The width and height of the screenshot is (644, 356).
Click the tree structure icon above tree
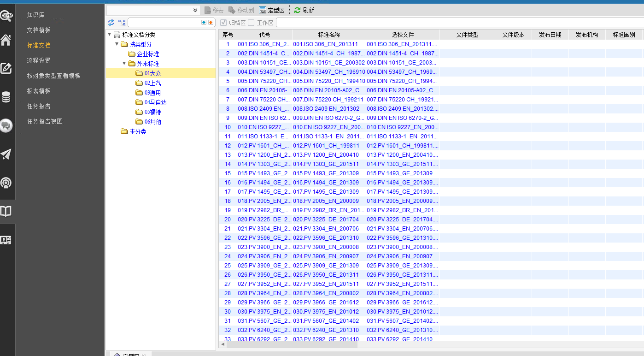pos(122,23)
